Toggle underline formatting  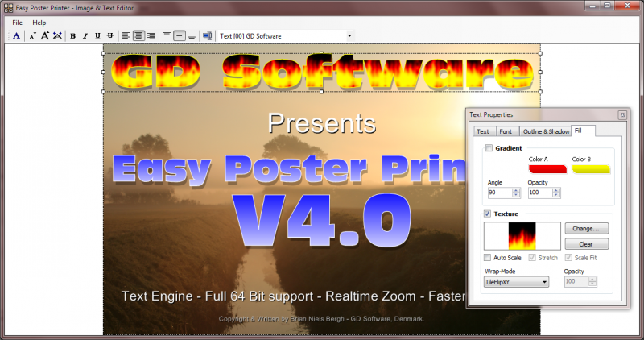(97, 36)
